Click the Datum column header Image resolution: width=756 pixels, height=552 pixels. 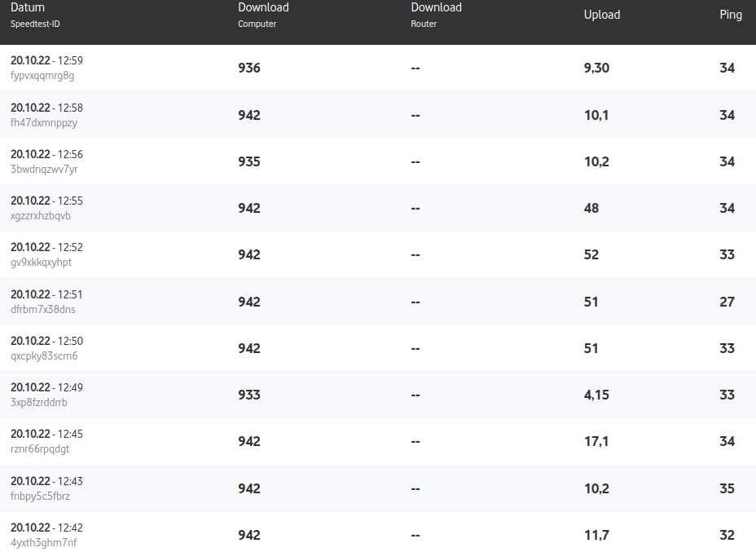pyautogui.click(x=28, y=8)
